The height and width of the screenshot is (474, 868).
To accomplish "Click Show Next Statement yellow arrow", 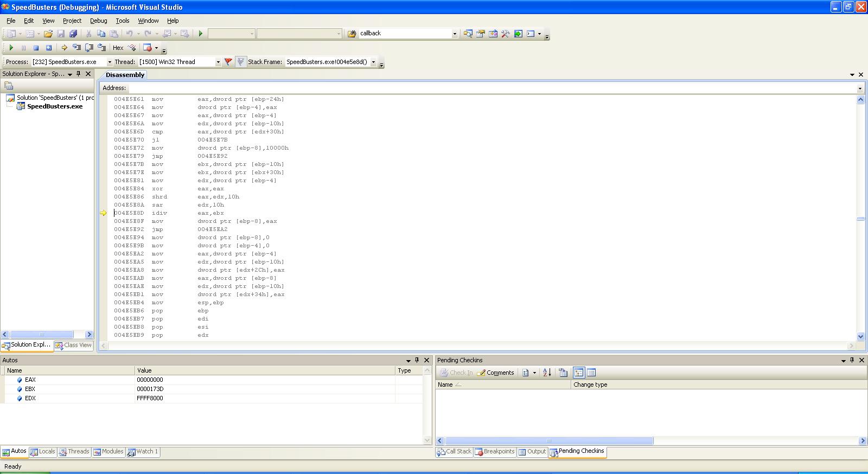I will coord(64,48).
